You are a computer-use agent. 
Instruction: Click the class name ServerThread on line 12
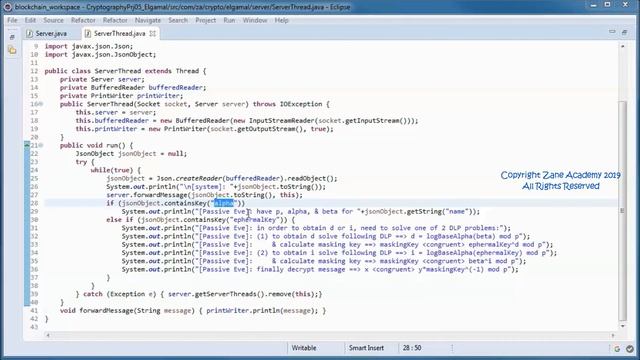tap(118, 71)
